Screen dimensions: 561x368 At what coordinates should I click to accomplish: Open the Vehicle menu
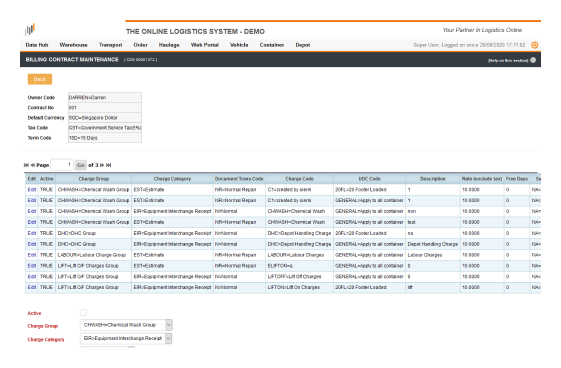(x=239, y=45)
